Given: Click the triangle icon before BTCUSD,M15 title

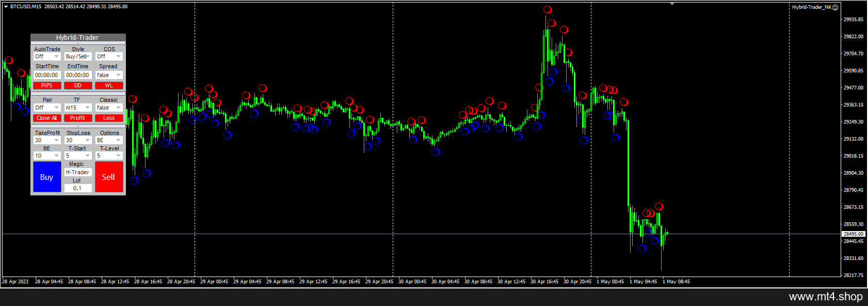Looking at the screenshot, I should (x=6, y=7).
